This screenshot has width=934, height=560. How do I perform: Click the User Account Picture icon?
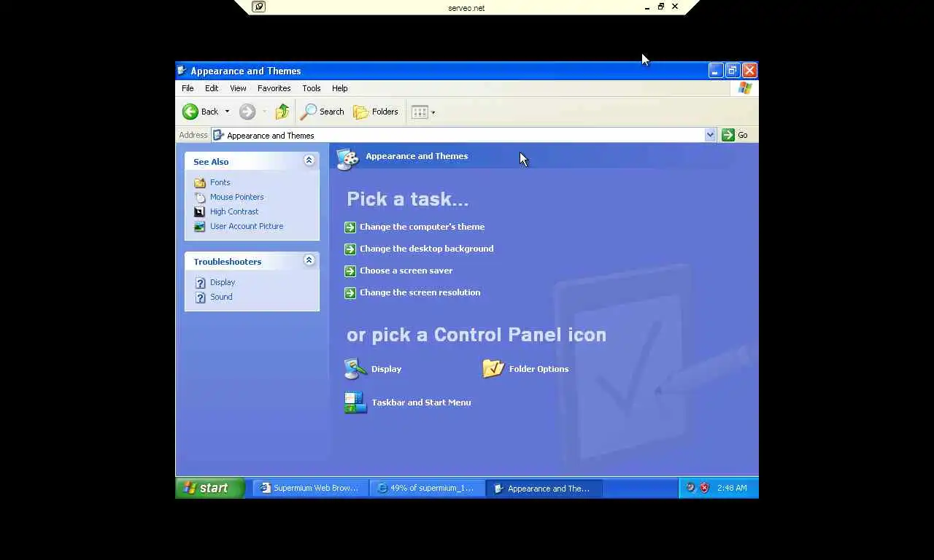coord(200,226)
